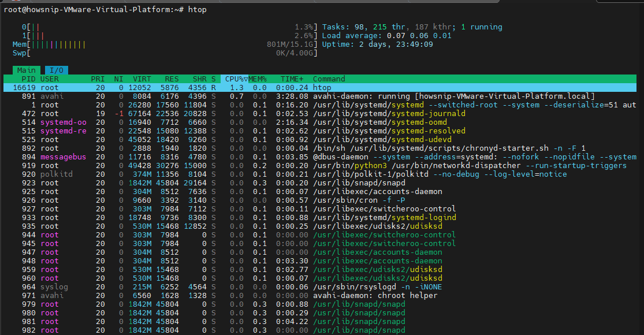The image size is (644, 335).
Task: Sort by the NI column header
Action: [x=119, y=79]
